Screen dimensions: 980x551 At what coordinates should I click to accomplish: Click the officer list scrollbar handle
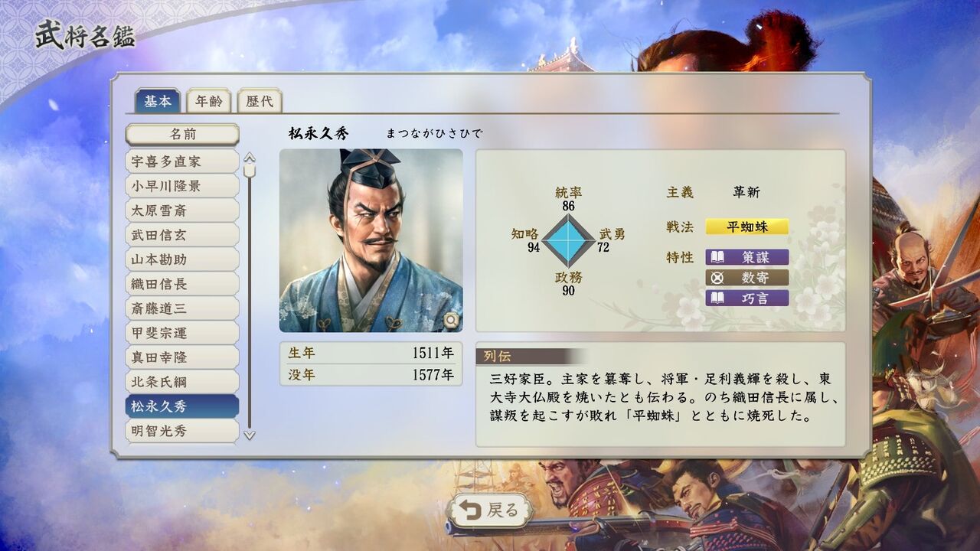pyautogui.click(x=250, y=170)
